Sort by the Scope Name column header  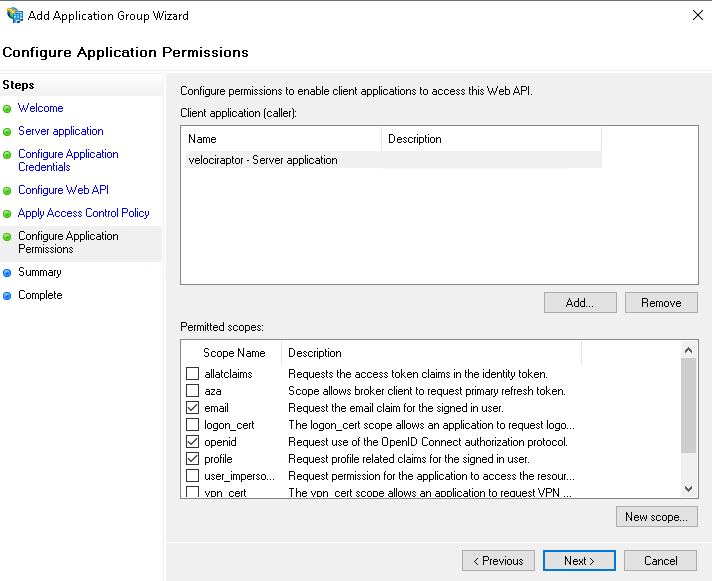(x=234, y=353)
